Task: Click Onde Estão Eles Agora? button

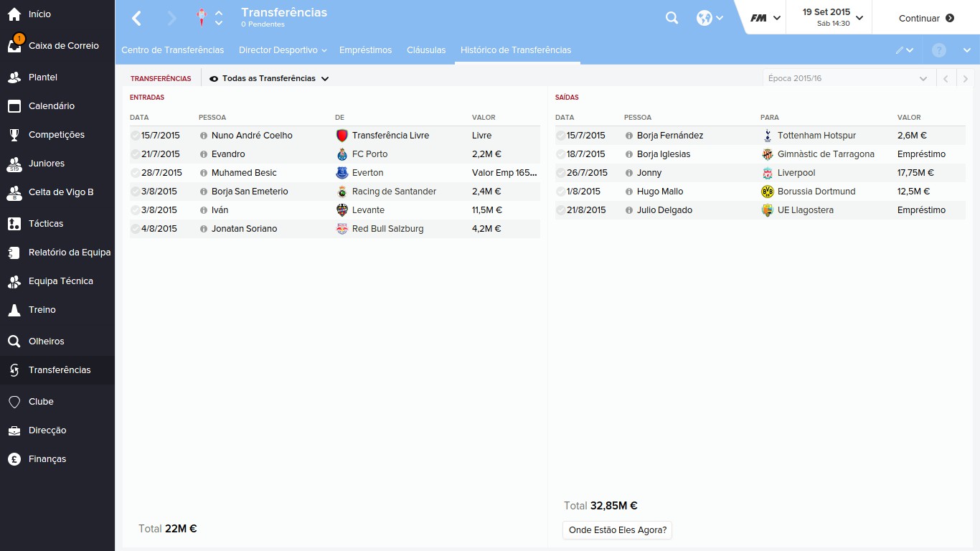Action: click(x=618, y=531)
